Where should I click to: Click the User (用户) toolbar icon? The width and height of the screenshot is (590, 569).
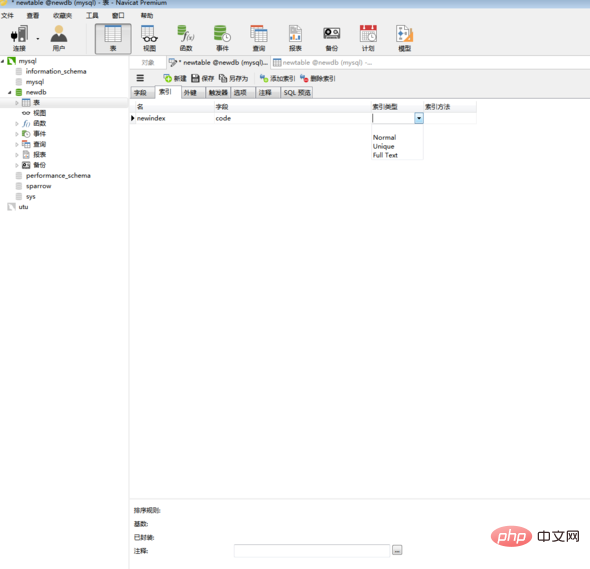point(59,38)
